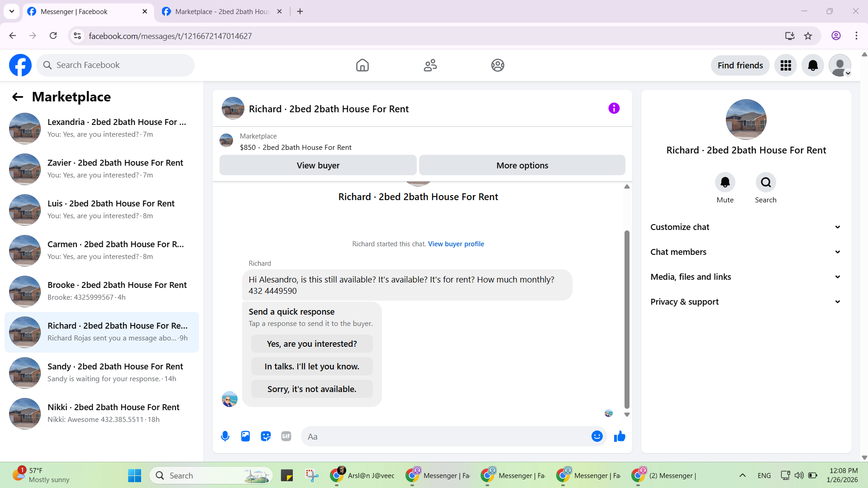This screenshot has height=488, width=868.
Task: Open View buyer profile link
Action: point(456,244)
